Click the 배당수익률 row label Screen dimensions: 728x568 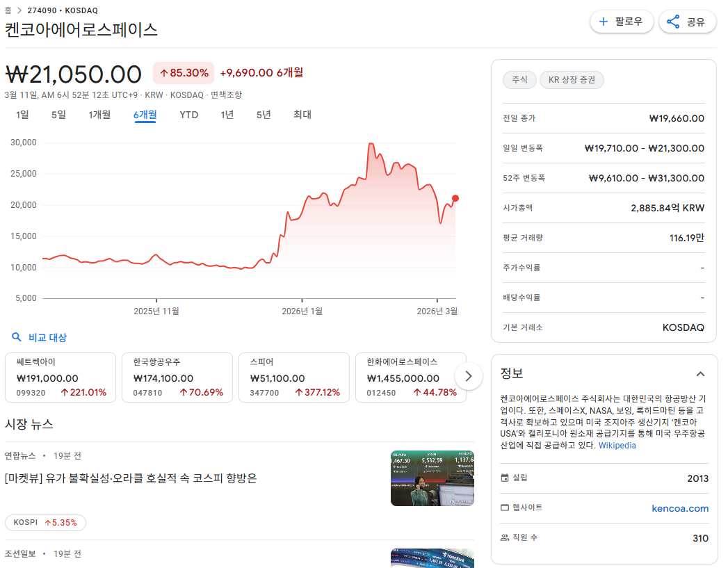pos(521,298)
